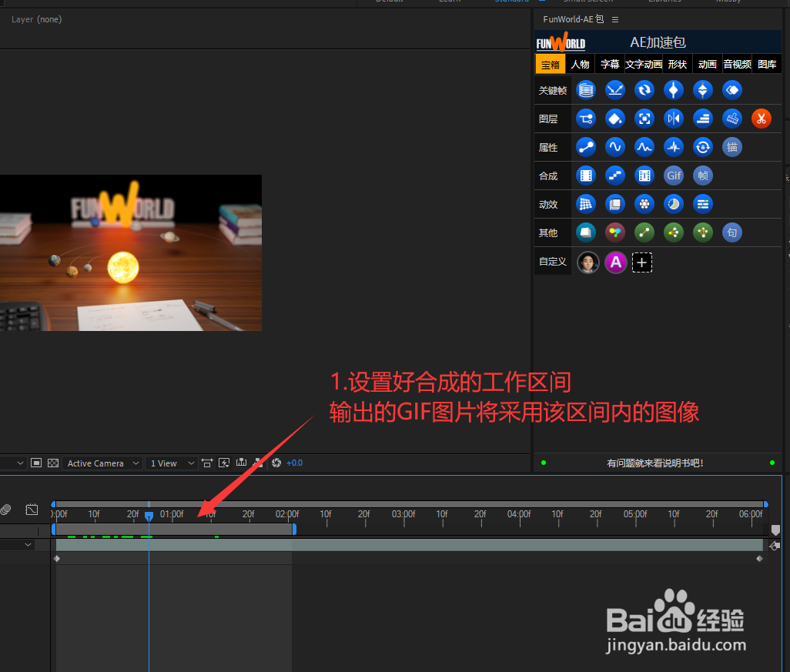
Task: Switch to the 动画 tab
Action: [708, 65]
